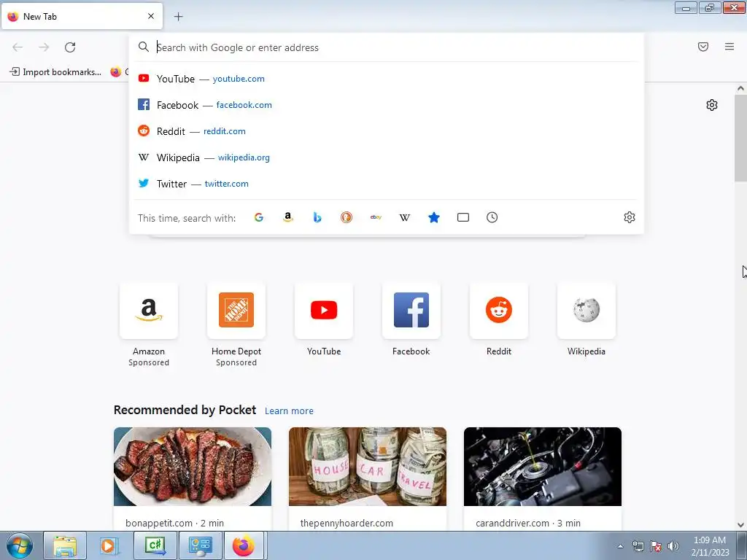Personalize new tab with gear icon
This screenshot has width=747, height=560.
712,105
